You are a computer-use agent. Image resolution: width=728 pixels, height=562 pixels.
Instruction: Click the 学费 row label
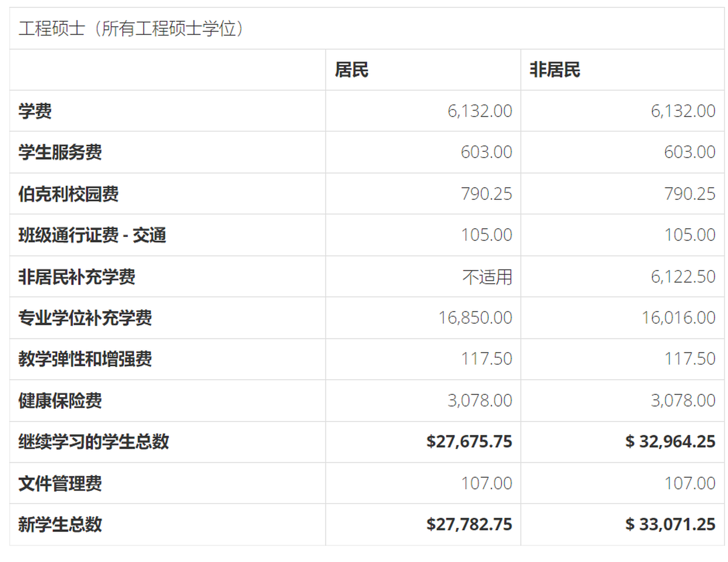[35, 111]
